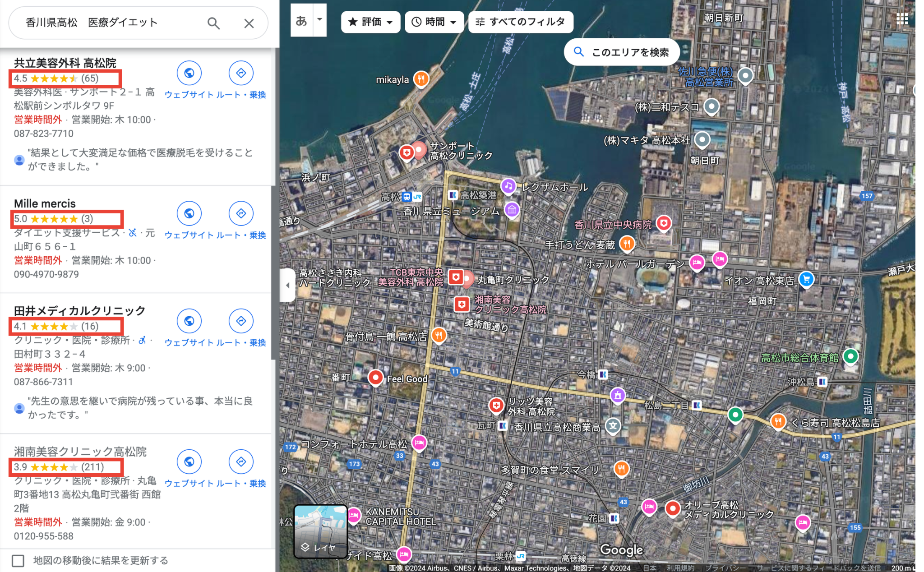The image size is (924, 572).
Task: Open すべてのフィルタ all filters
Action: 521,22
